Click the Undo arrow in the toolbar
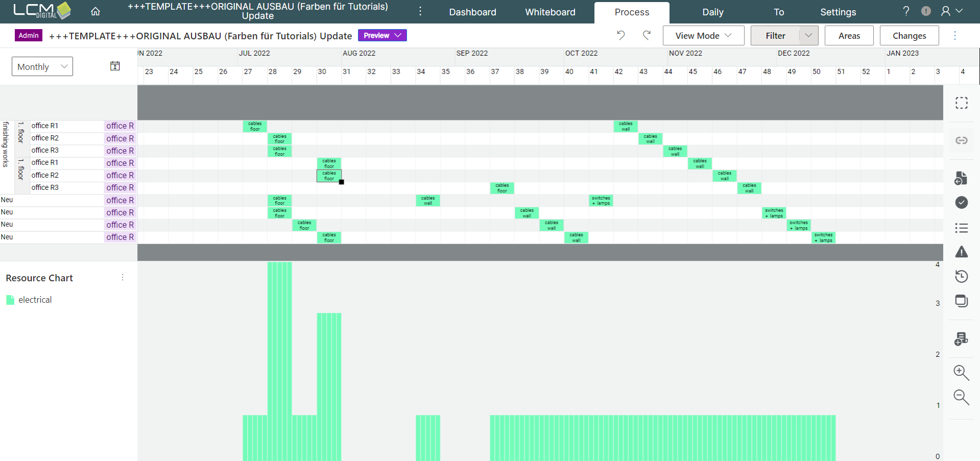The image size is (980, 461). 620,35
